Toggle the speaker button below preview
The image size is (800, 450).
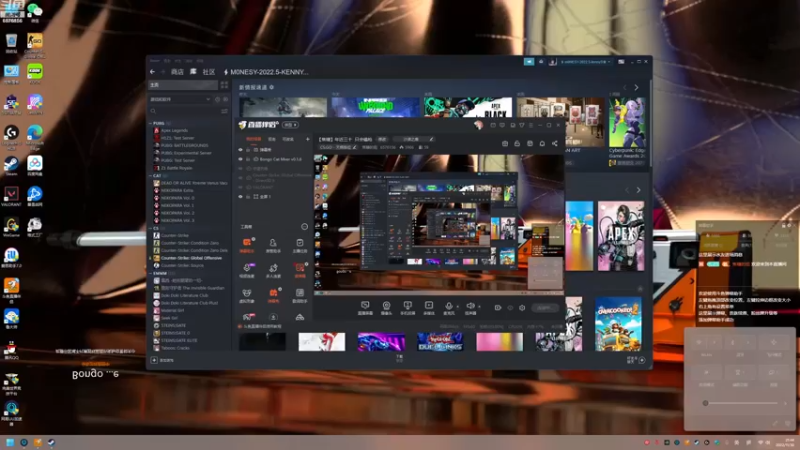pos(470,307)
